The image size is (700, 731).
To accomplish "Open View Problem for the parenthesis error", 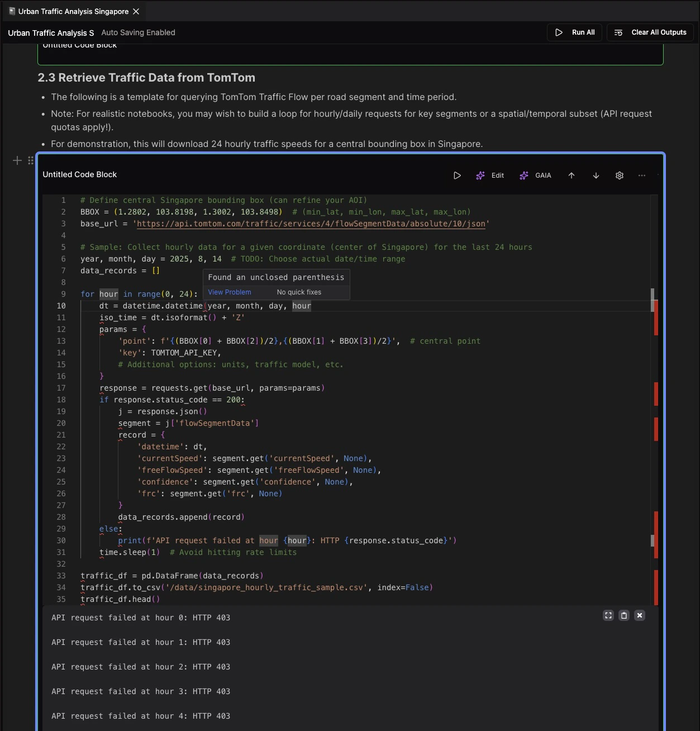I will click(x=229, y=292).
